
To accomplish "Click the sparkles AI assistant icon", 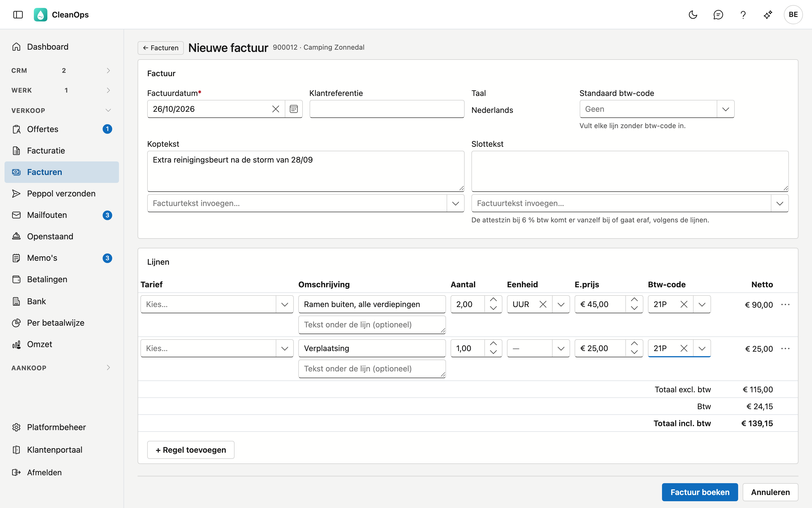I will 768,14.
